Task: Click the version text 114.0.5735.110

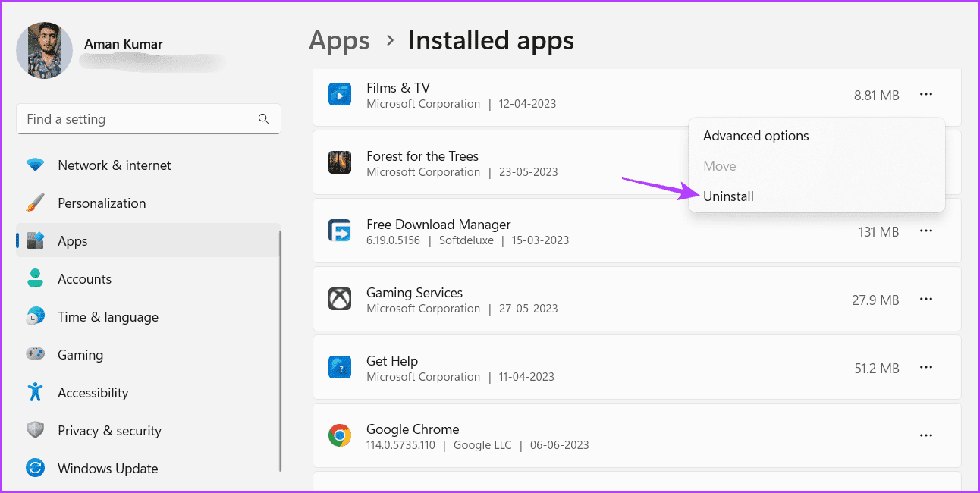Action: [400, 445]
